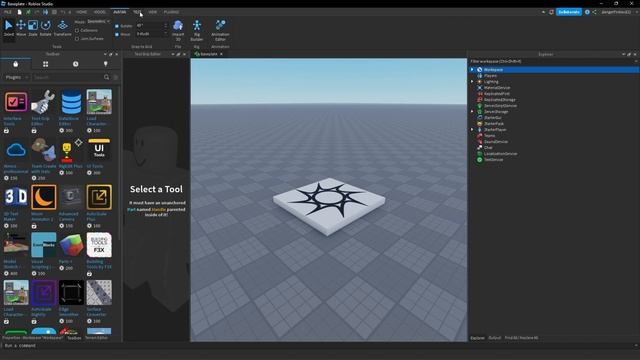Viewport: 640px width, 360px height.
Task: Click the Toolbox search field
Action: (x=67, y=77)
